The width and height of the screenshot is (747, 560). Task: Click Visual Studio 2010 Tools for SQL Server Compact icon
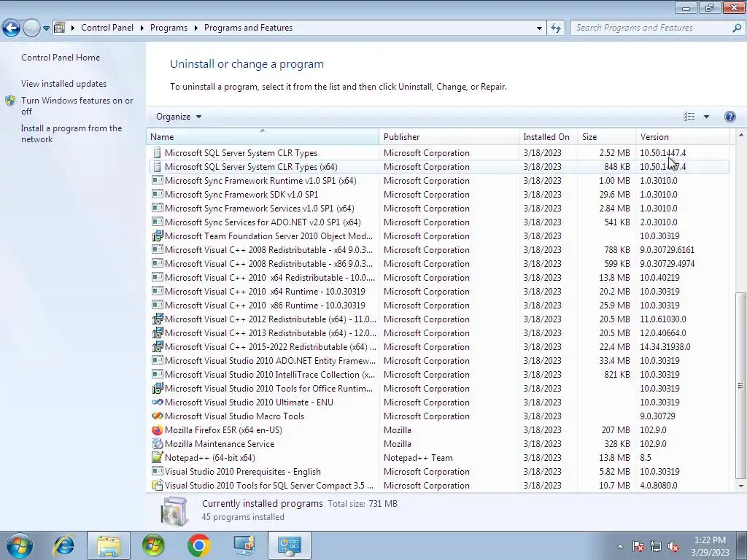click(158, 485)
